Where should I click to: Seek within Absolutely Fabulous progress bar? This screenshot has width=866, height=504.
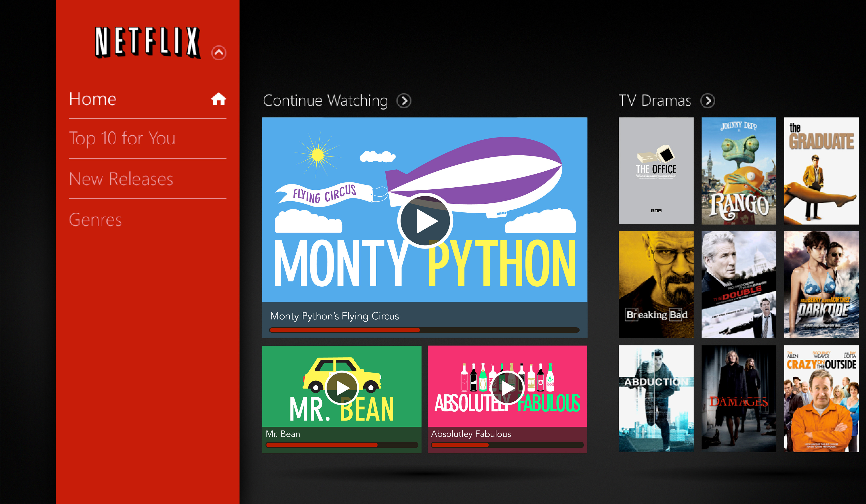(x=508, y=445)
